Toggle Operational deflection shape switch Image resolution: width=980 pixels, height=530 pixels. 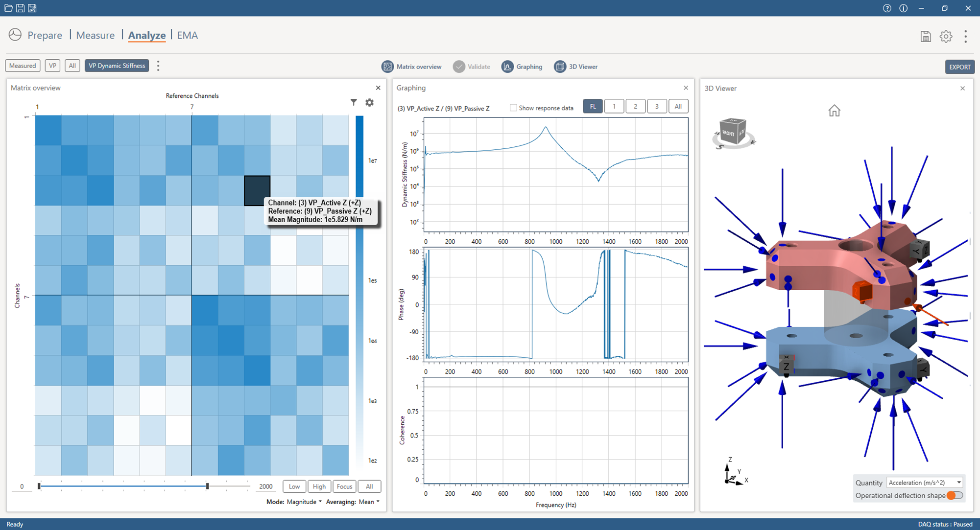click(955, 495)
